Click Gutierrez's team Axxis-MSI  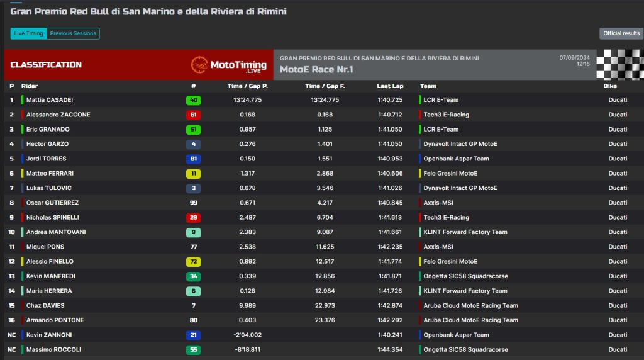tap(438, 203)
